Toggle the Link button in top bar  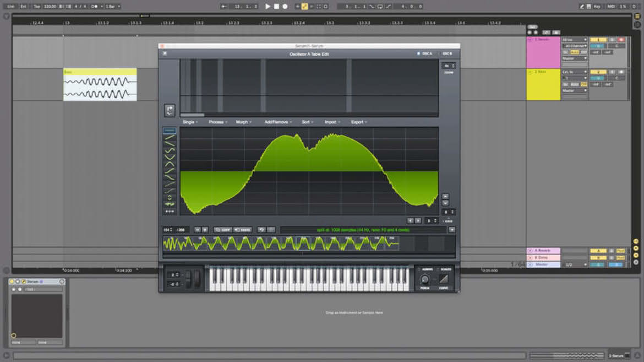[10, 6]
